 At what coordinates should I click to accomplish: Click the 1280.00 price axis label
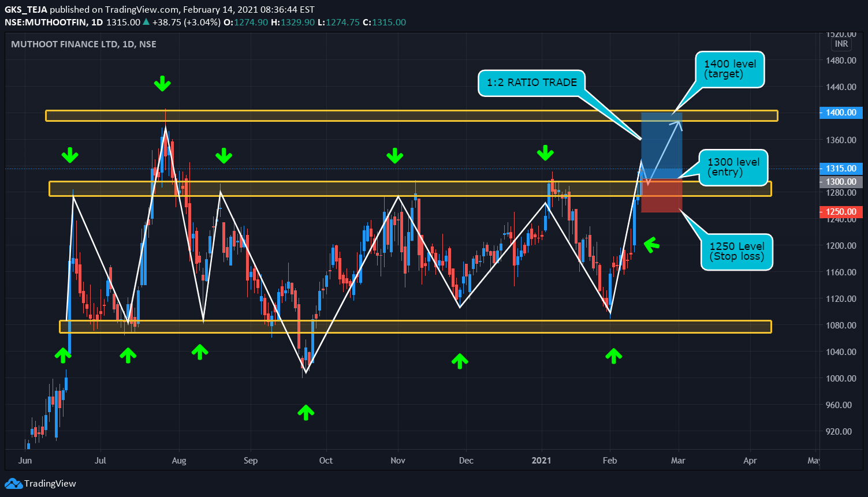[840, 193]
